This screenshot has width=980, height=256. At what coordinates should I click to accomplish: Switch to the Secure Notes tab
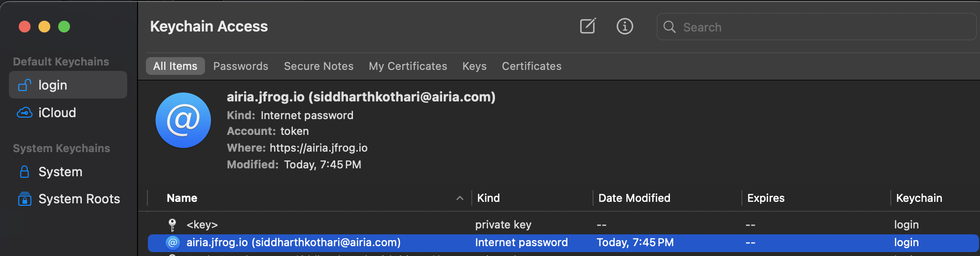(318, 66)
